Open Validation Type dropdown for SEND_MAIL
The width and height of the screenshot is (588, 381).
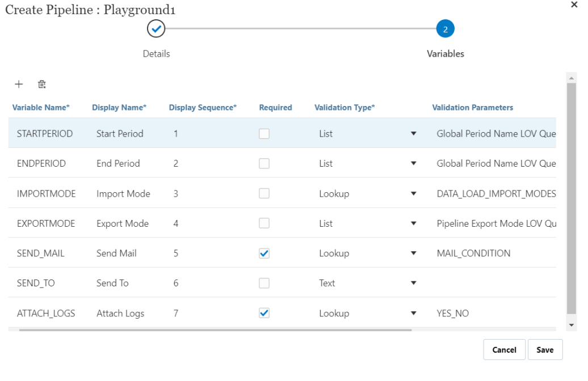coord(413,253)
